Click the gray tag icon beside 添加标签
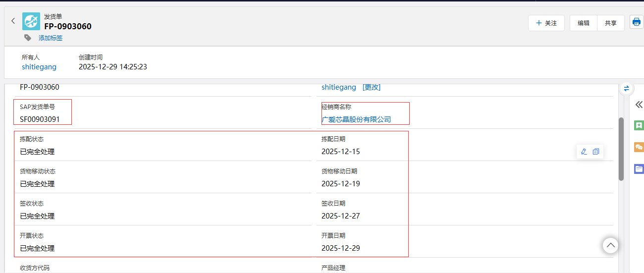The width and height of the screenshot is (644, 273). click(28, 38)
